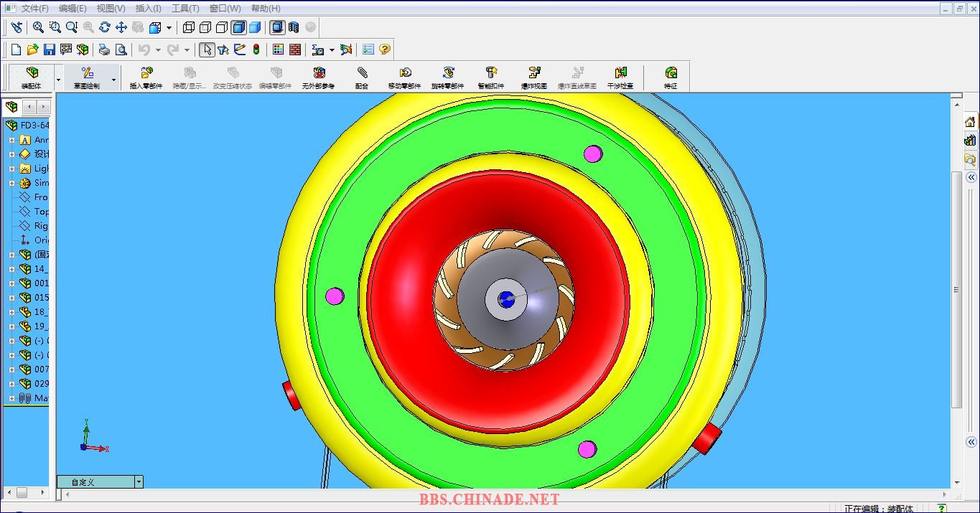The image size is (980, 513).
Task: Expand the Annotations tree node
Action: coord(11,140)
